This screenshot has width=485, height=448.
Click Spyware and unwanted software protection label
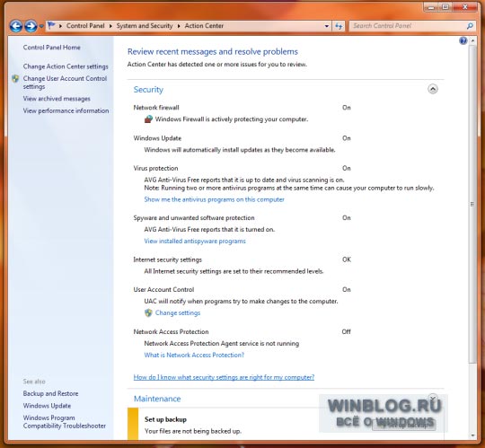(194, 218)
